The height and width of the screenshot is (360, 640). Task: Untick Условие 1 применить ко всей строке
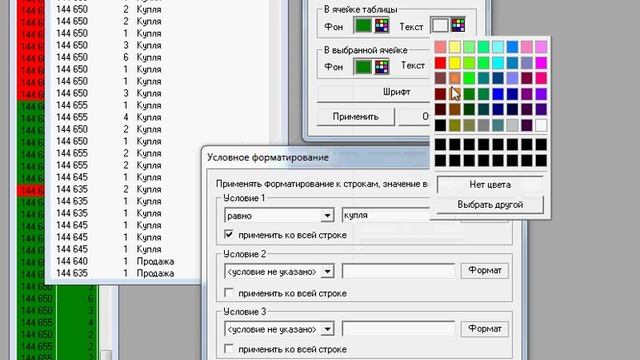[229, 235]
